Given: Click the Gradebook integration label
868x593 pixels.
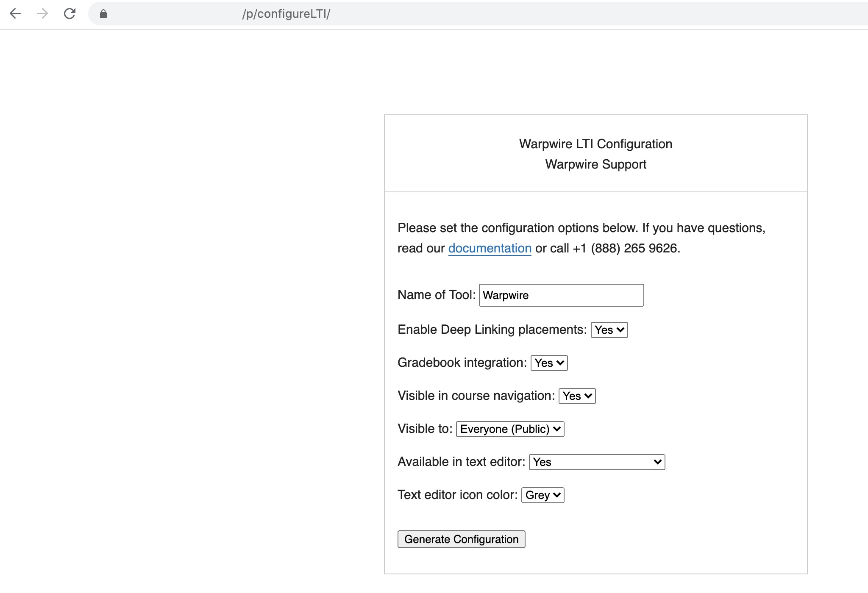Looking at the screenshot, I should click(x=462, y=363).
